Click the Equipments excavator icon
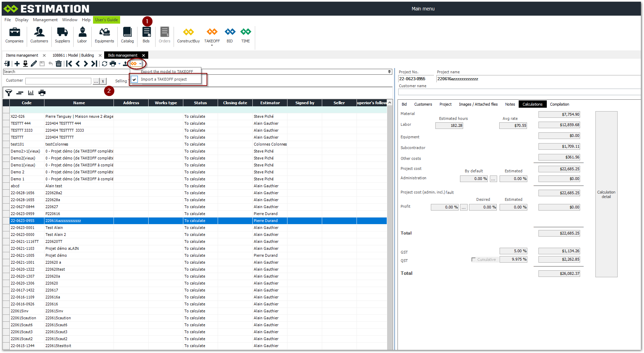644x353 pixels. tap(104, 35)
